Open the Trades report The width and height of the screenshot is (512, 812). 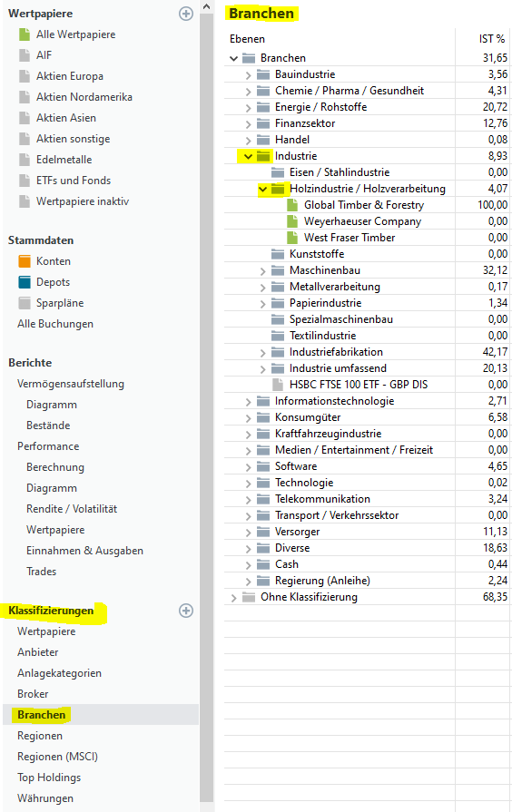(42, 572)
